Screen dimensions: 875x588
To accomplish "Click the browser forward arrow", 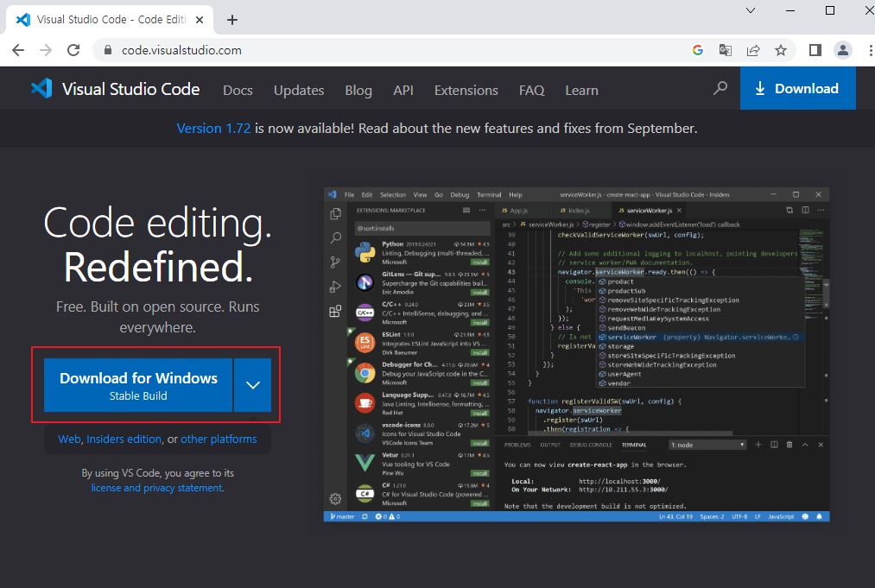I will point(46,50).
